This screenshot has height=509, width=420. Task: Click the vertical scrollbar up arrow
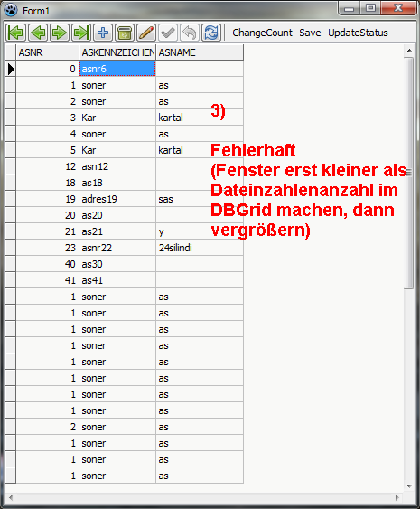[409, 51]
